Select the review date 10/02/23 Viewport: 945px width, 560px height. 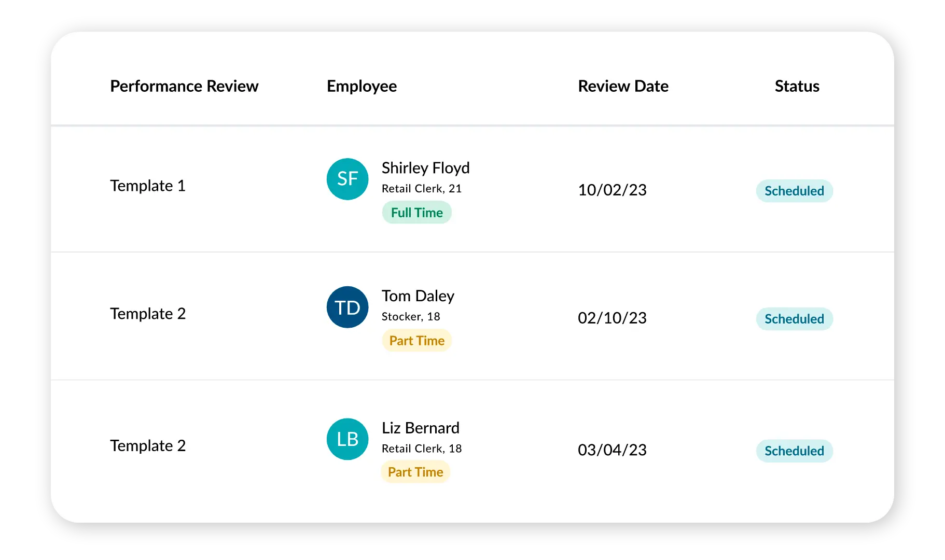pyautogui.click(x=612, y=190)
